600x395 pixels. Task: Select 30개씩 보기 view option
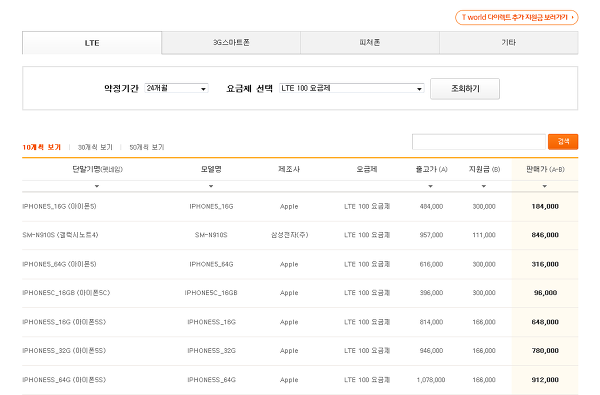coord(95,147)
